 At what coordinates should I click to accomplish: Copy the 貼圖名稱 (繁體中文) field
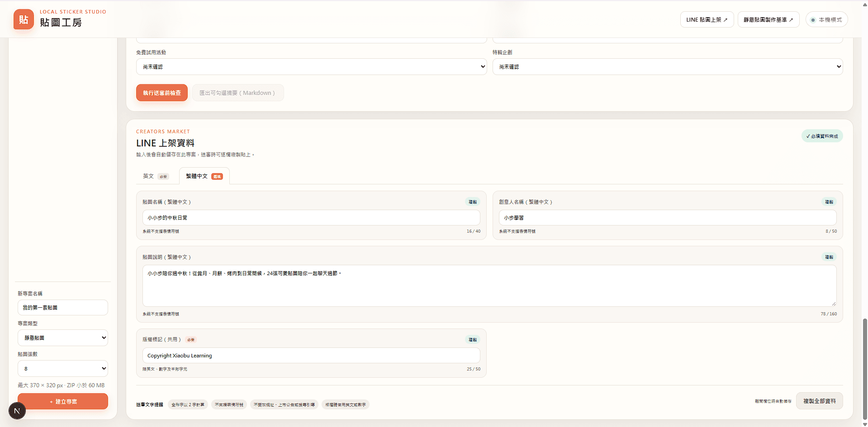point(473,202)
